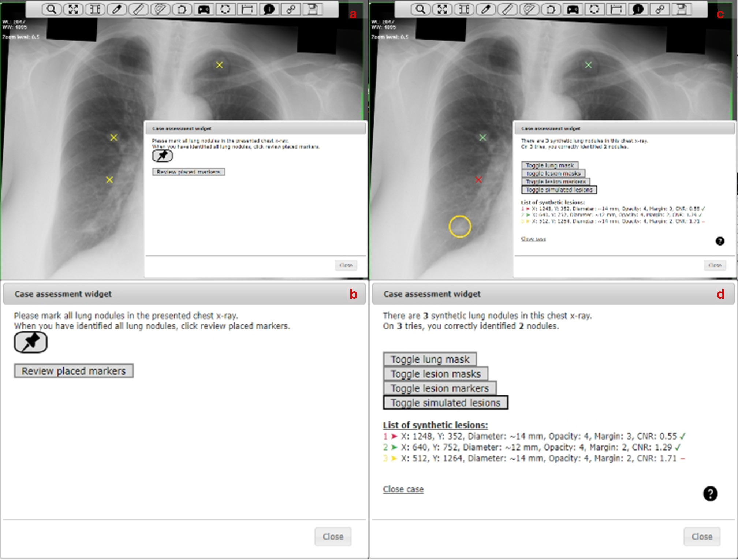738x560 pixels.
Task: Toggle the lung mask overlay
Action: click(x=430, y=359)
